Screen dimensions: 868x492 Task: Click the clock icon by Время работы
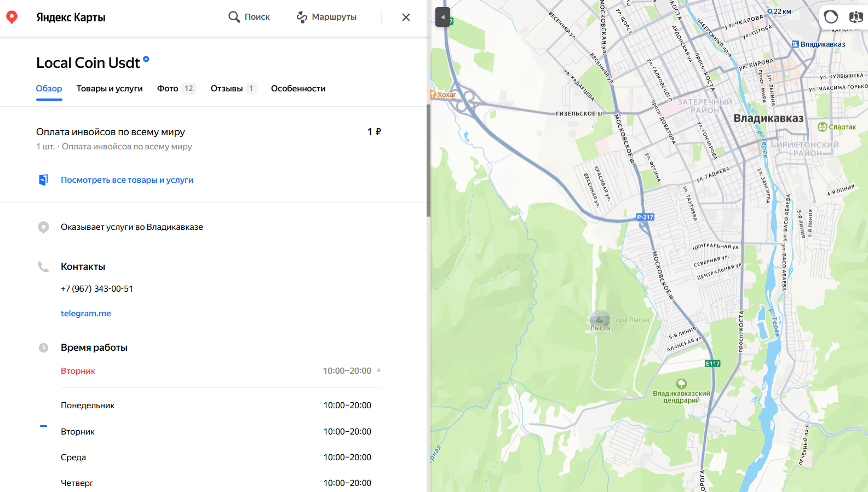tap(43, 348)
